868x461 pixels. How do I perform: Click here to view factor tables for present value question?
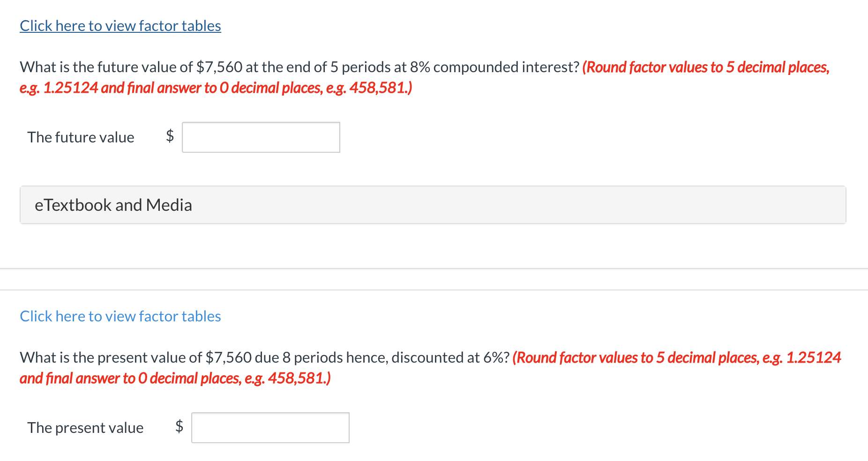point(120,316)
